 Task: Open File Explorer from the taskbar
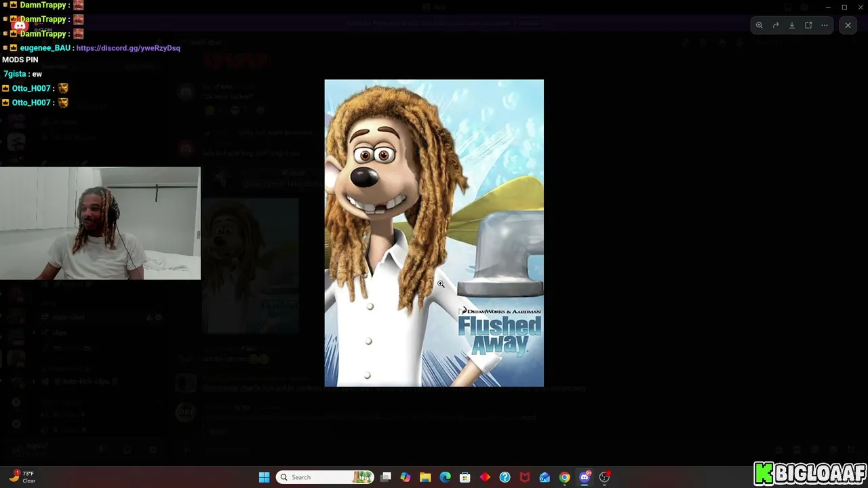[x=425, y=477]
